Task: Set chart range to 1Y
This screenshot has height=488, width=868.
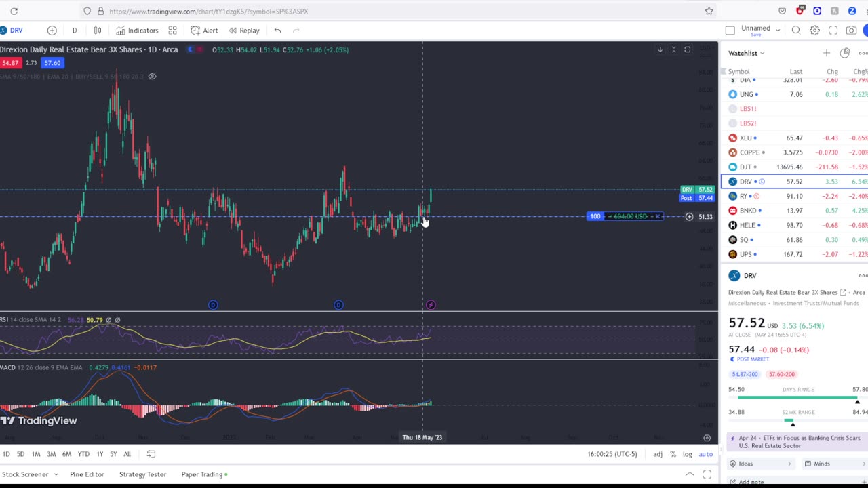Action: pyautogui.click(x=100, y=454)
